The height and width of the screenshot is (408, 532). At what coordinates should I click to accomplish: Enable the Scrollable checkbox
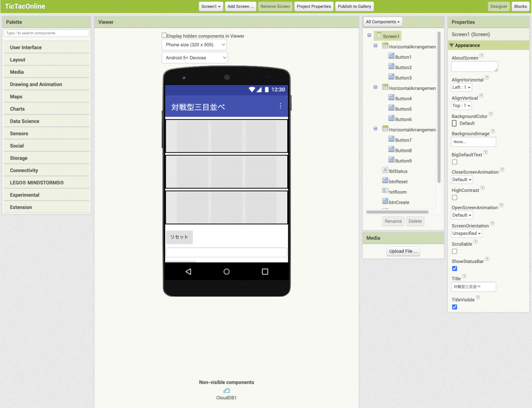coord(455,251)
